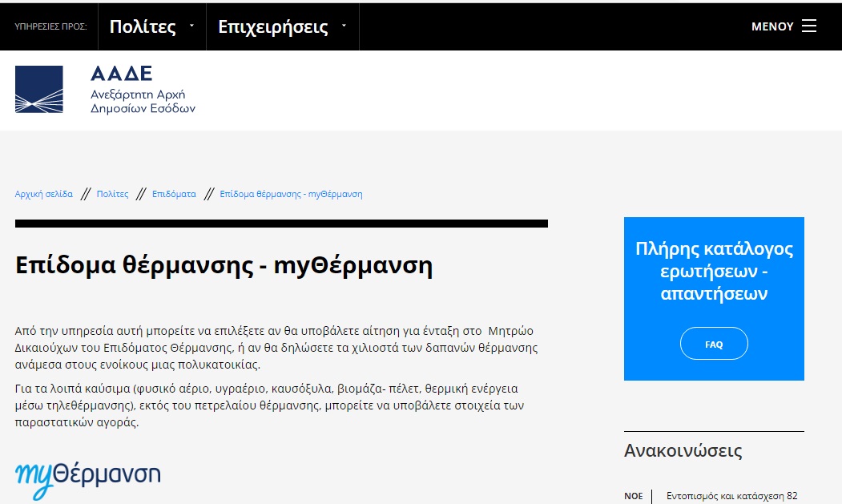Open the Επιδόματα breadcrumb link
Viewport: 842px width, 504px height.
click(174, 194)
